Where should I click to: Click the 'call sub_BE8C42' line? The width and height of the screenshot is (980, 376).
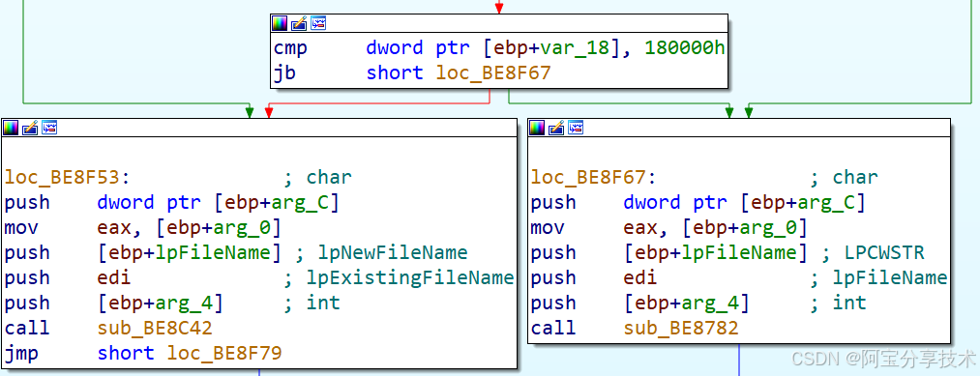click(x=108, y=329)
